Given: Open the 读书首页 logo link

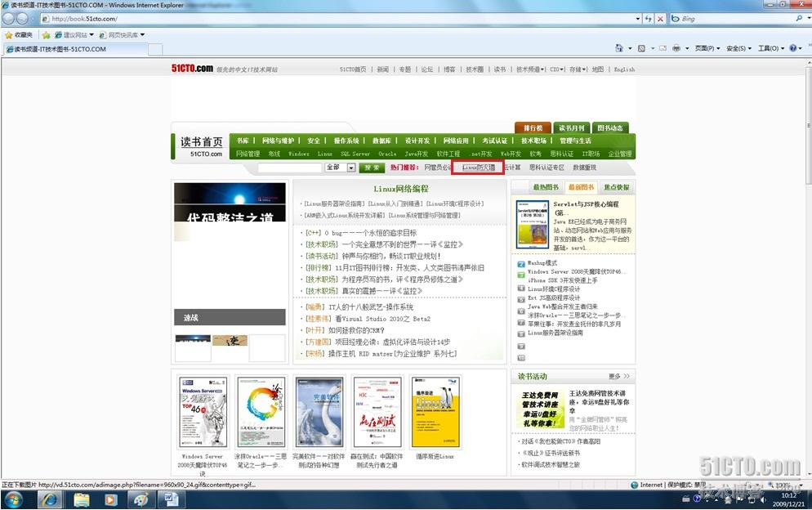Looking at the screenshot, I should [x=202, y=146].
